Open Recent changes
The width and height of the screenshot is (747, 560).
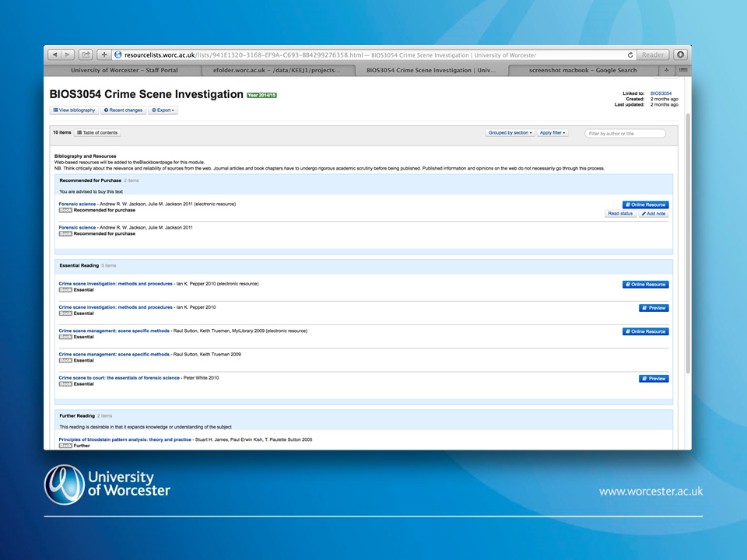123,110
